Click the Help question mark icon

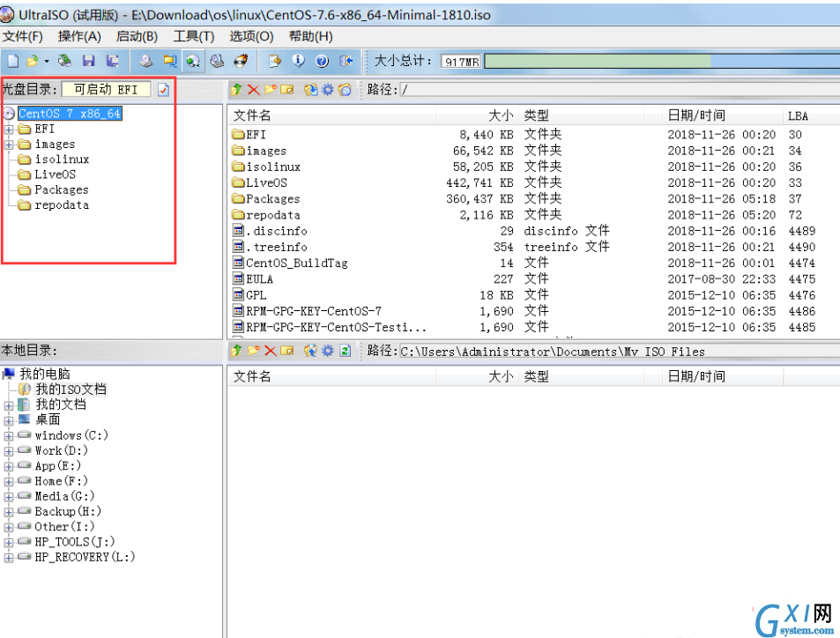point(322,61)
